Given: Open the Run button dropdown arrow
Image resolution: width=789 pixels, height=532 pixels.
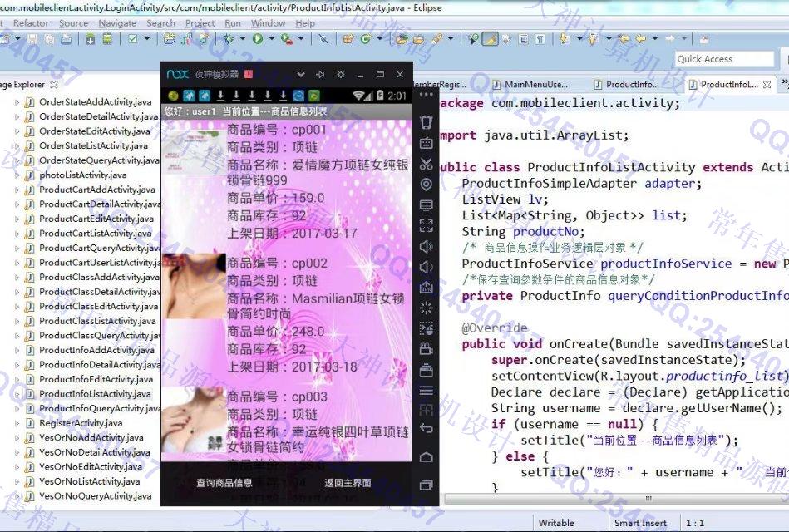Looking at the screenshot, I should click(x=272, y=39).
